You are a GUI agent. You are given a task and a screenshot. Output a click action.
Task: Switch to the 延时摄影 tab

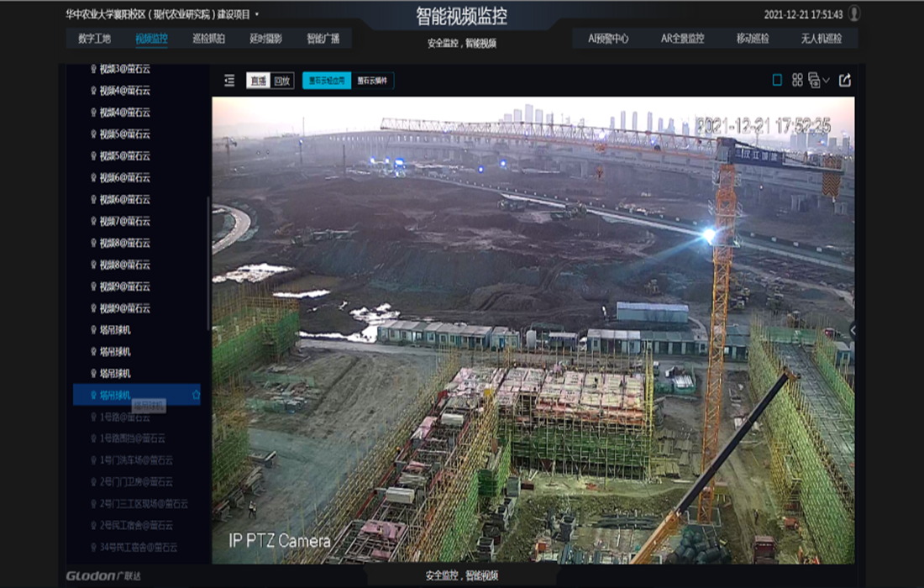(265, 37)
